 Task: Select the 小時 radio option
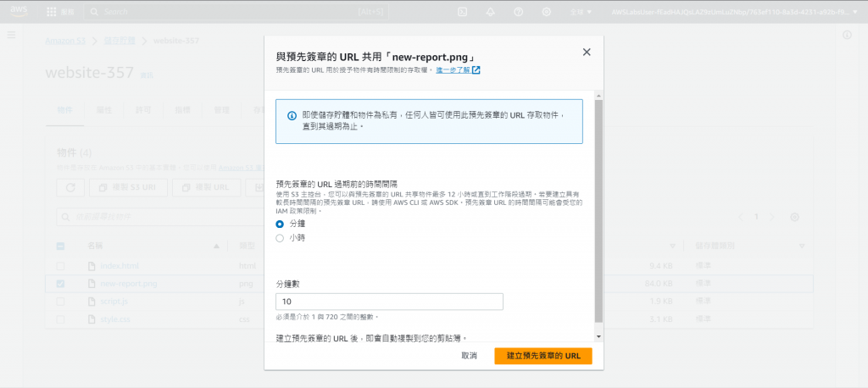coord(280,238)
